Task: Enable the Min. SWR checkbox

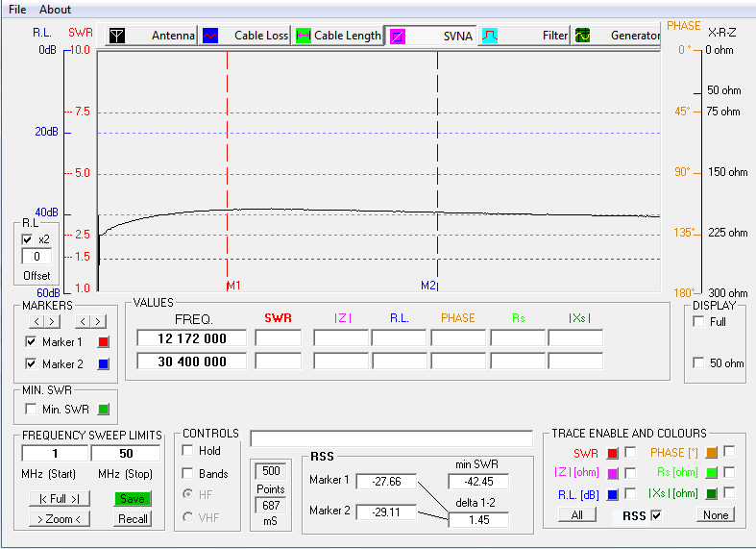Action: tap(32, 410)
